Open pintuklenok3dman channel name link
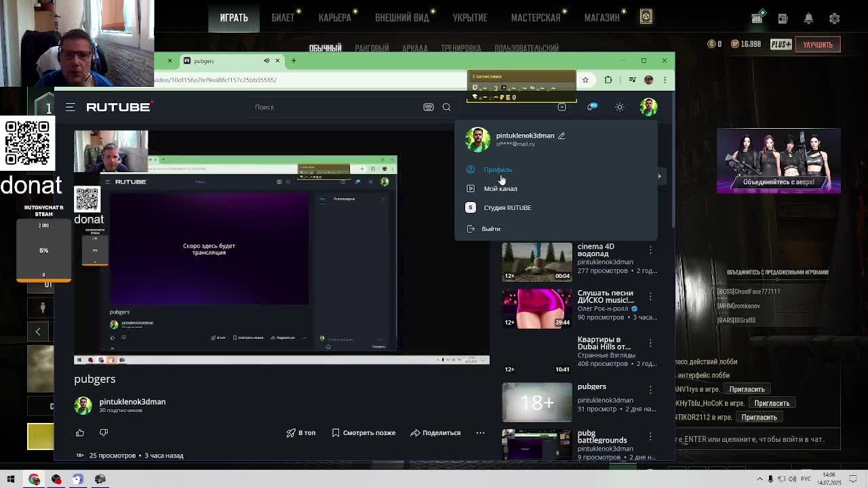 point(132,402)
